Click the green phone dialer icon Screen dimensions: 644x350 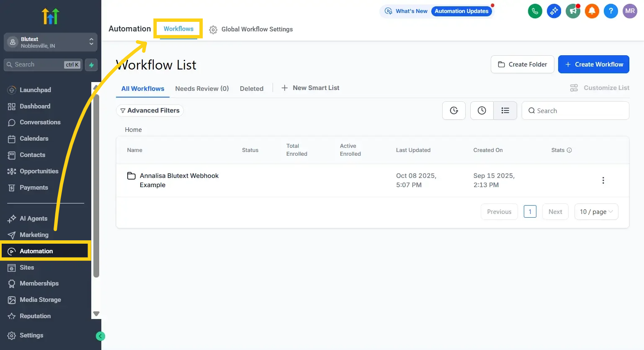[535, 11]
